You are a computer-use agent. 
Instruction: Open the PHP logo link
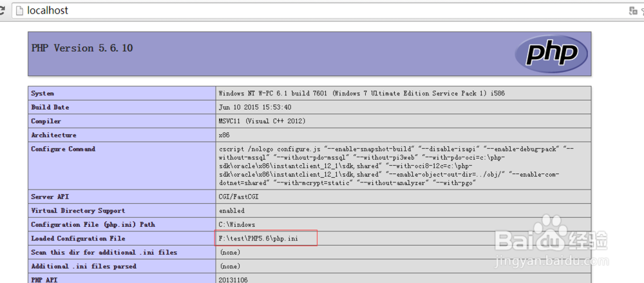pos(551,54)
